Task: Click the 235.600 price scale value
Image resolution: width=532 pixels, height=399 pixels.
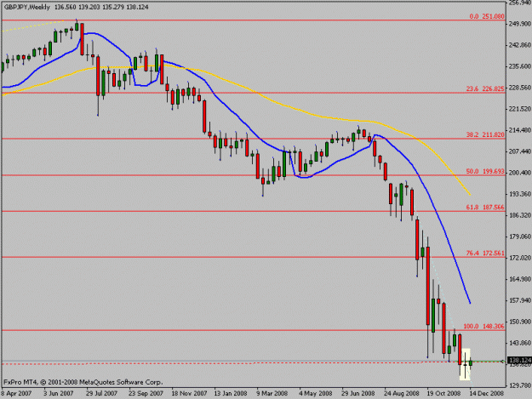Action: click(x=520, y=66)
